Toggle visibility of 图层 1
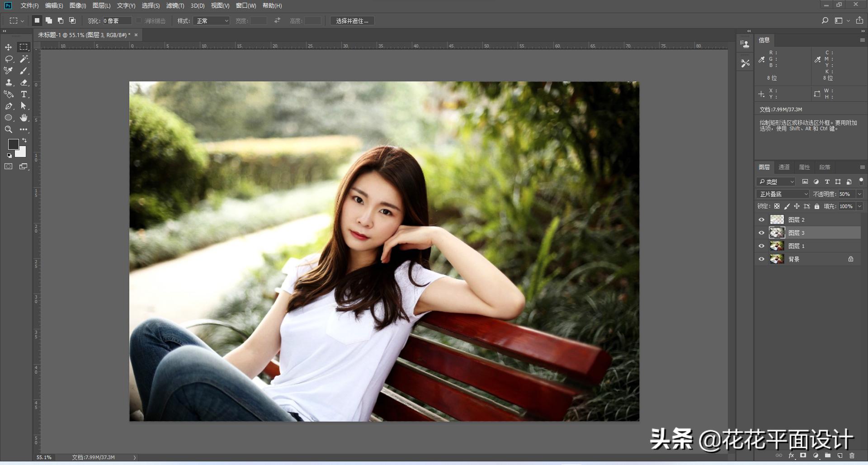Viewport: 868px width, 465px height. (761, 246)
